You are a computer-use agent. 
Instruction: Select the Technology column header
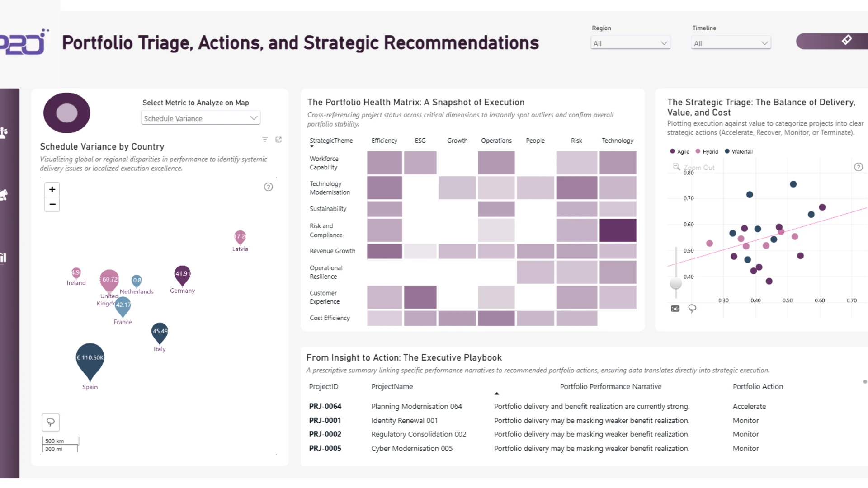tap(618, 141)
